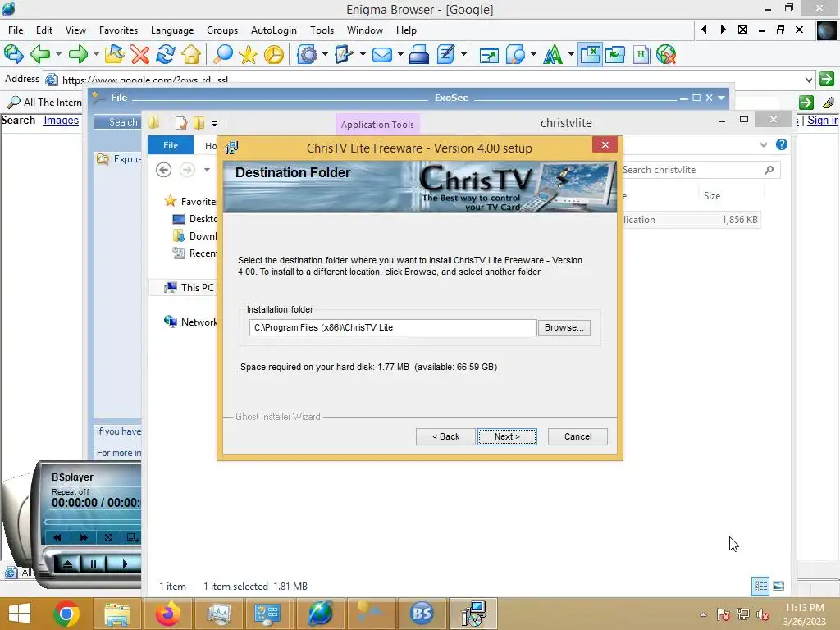Click BSplayer fast-forward button
840x630 pixels.
(83, 536)
